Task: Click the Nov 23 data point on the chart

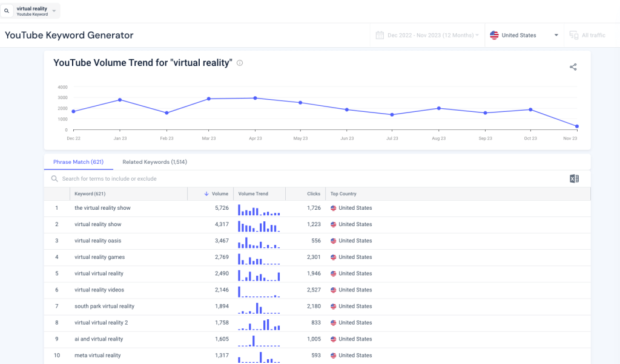Action: click(x=576, y=126)
